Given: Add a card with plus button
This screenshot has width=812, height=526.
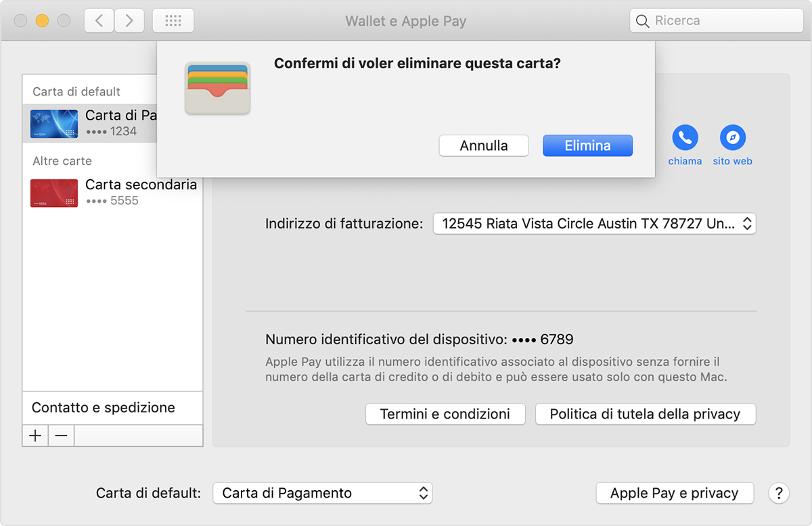Looking at the screenshot, I should point(35,436).
